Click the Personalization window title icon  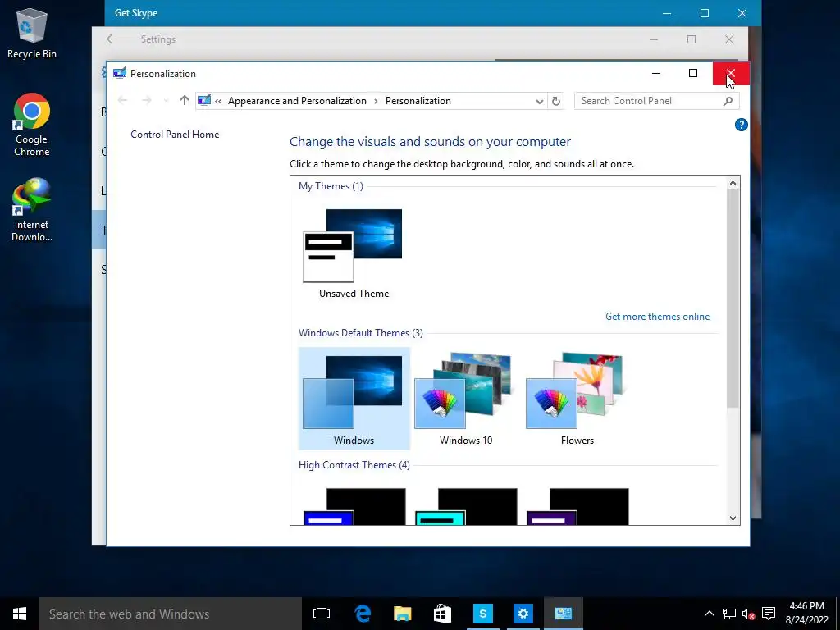(120, 73)
